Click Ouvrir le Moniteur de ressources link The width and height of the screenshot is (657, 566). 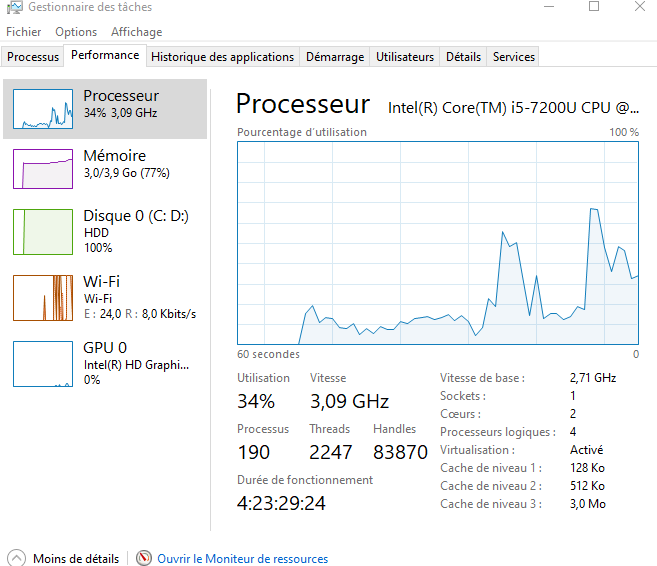[x=242, y=559]
